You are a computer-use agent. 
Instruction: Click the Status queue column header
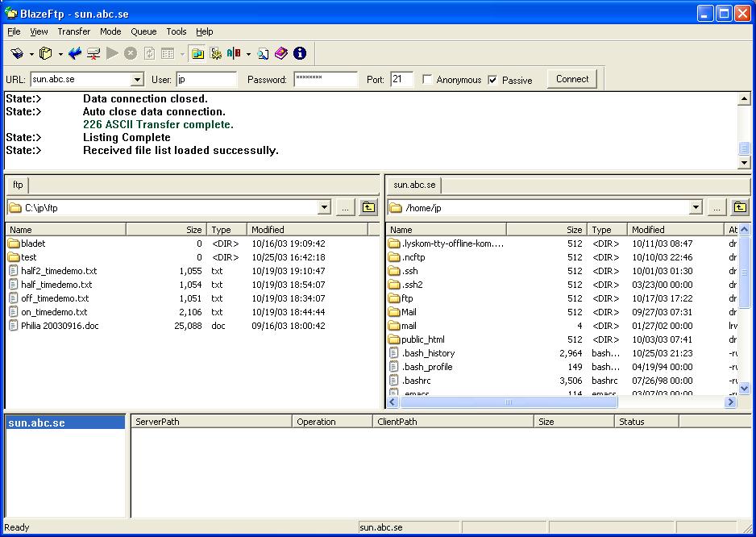[x=646, y=422]
